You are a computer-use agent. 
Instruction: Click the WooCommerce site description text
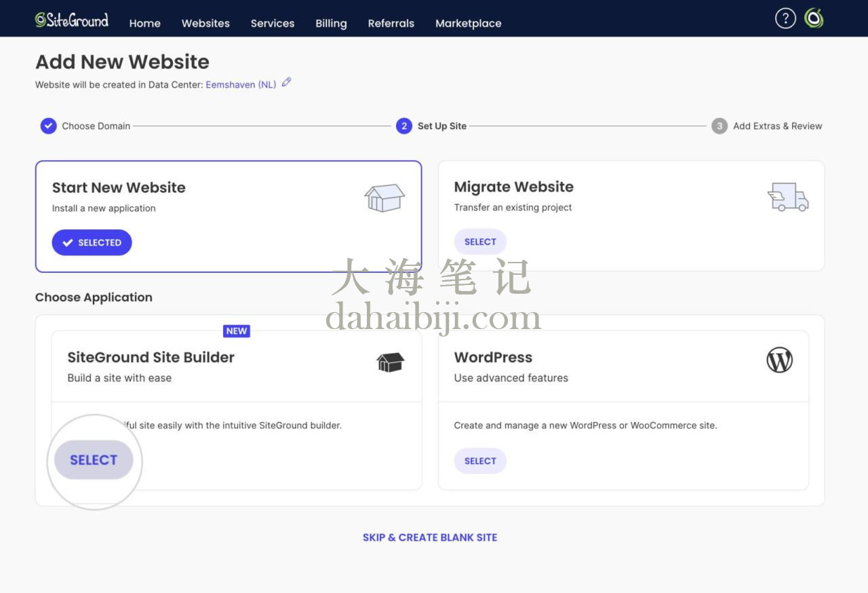(586, 425)
